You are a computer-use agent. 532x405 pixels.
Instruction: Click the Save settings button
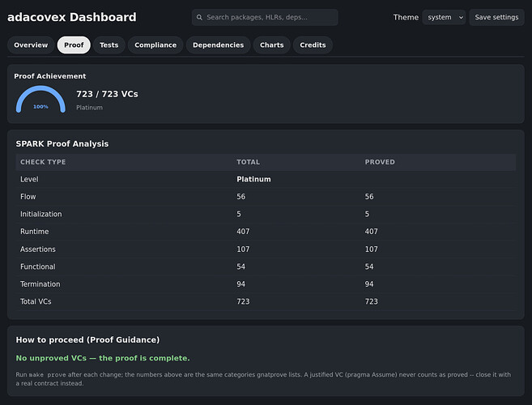pyautogui.click(x=496, y=17)
